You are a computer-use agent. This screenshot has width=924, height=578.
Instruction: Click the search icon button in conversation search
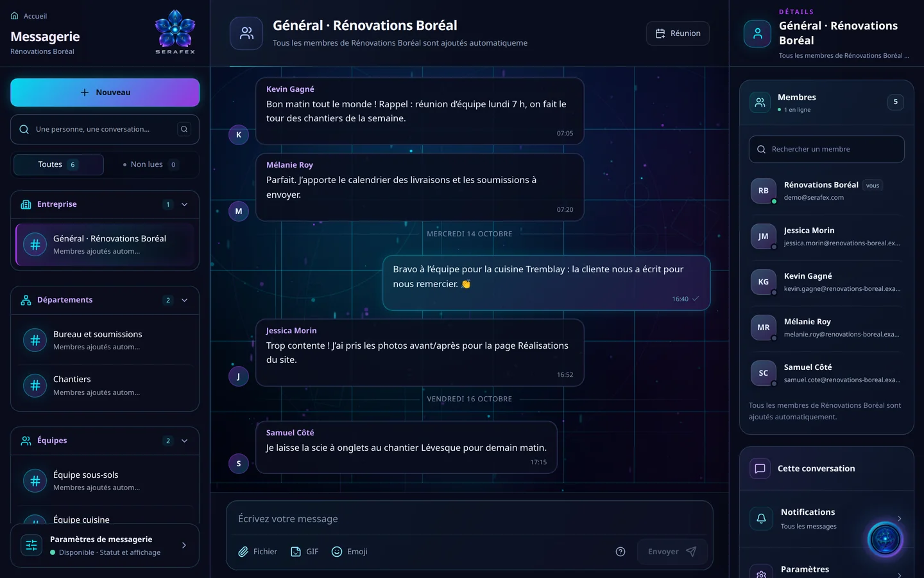pos(184,129)
